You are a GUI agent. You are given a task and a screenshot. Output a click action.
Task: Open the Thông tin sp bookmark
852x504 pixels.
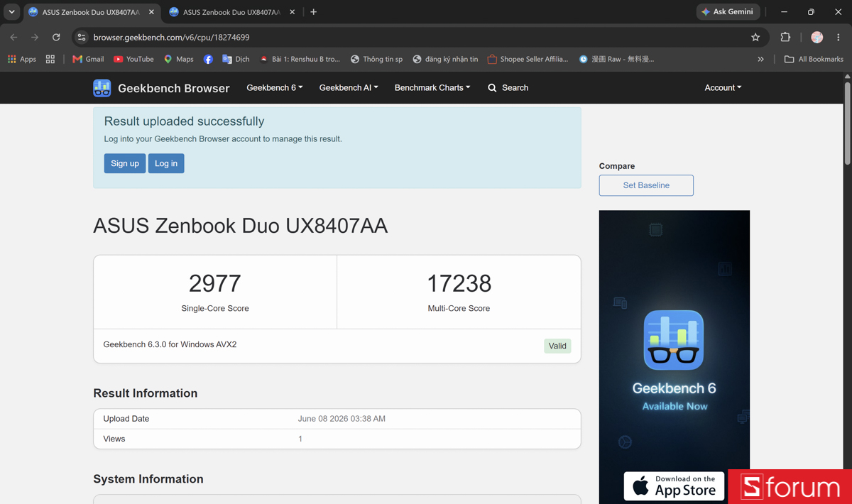[376, 59]
